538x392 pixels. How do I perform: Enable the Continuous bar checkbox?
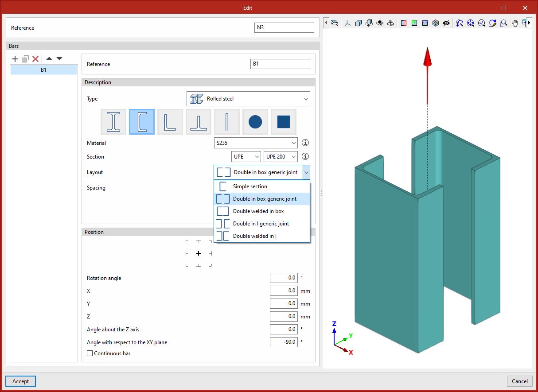pos(90,353)
